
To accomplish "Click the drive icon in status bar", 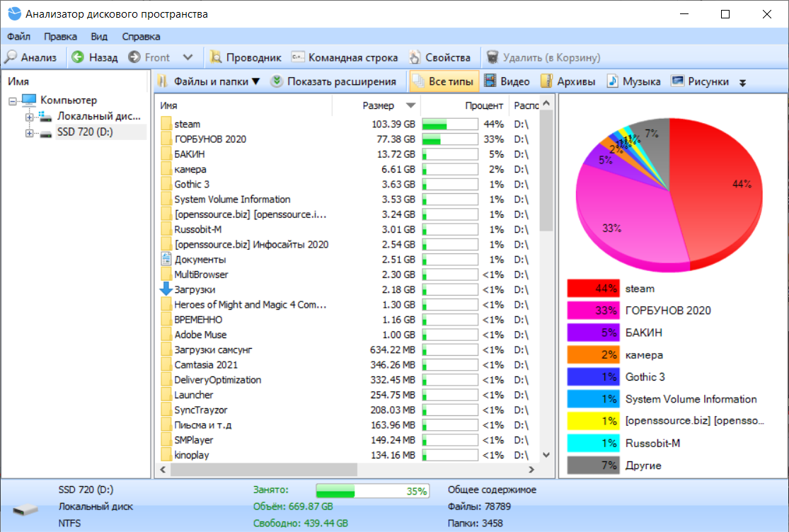I will [x=25, y=510].
